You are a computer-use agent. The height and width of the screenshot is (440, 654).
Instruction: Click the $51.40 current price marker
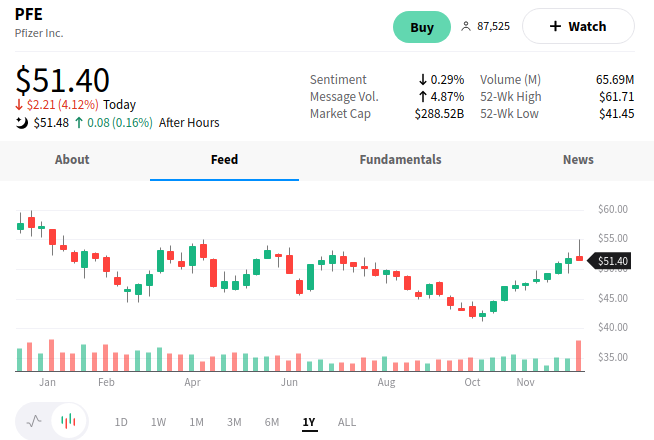tap(611, 261)
